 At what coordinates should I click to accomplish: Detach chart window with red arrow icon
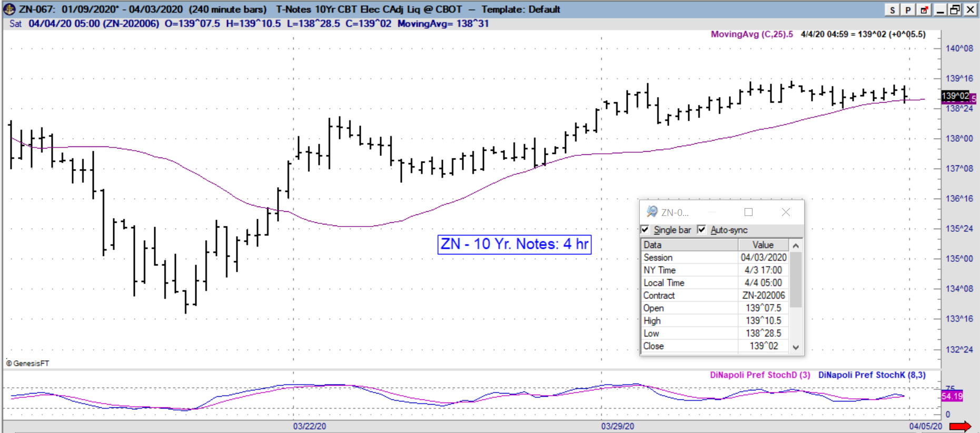pyautogui.click(x=924, y=10)
